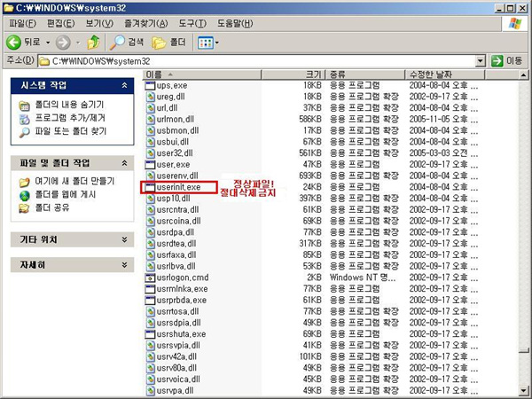Collapse the 파일 및 폴더 작업 panel
The height and width of the screenshot is (399, 532).
point(124,163)
